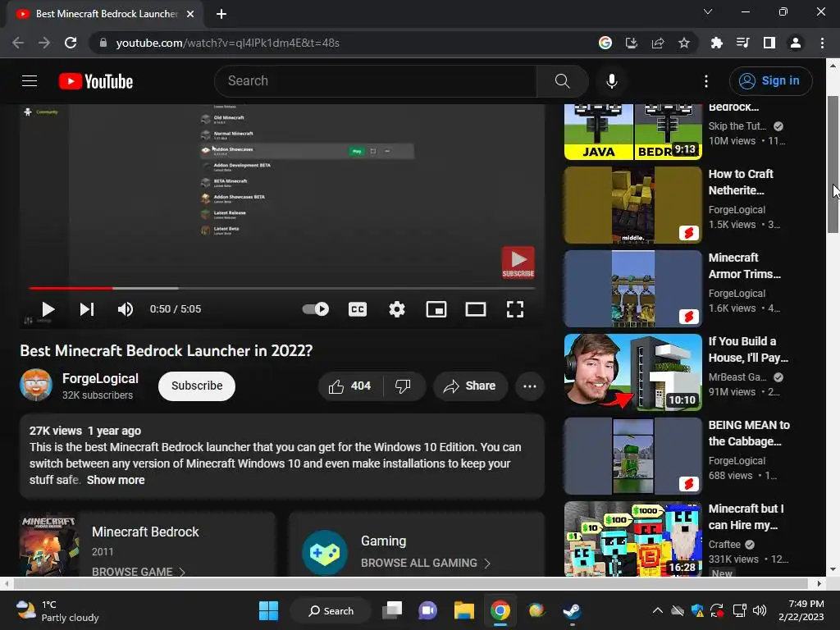Dislike the video with thumbs down
This screenshot has width=840, height=630.
coord(403,386)
